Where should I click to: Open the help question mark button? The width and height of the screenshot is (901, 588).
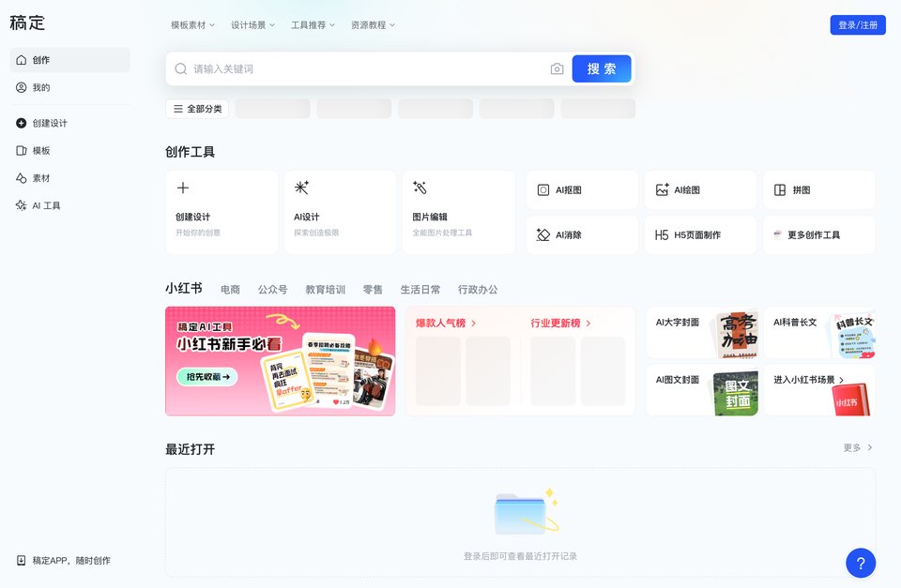pos(861,563)
